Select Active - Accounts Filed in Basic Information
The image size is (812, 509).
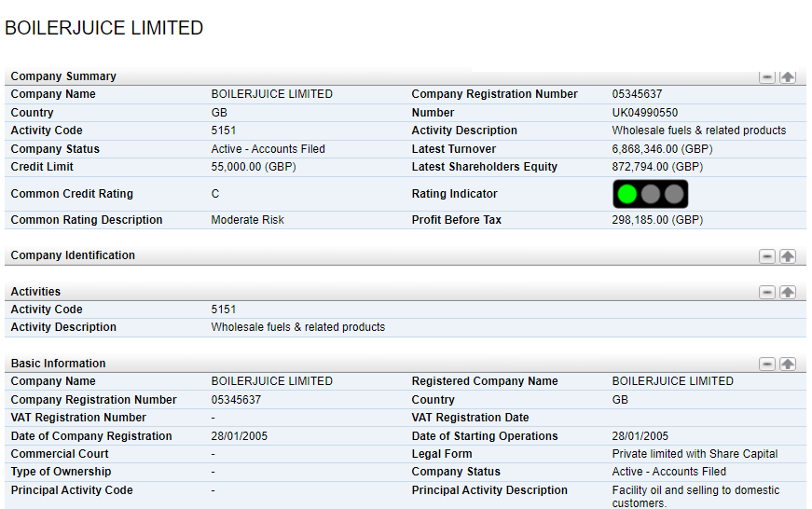[x=669, y=472]
